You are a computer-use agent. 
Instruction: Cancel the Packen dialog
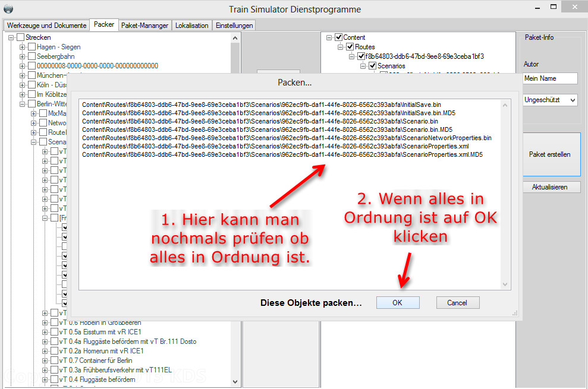click(x=458, y=303)
